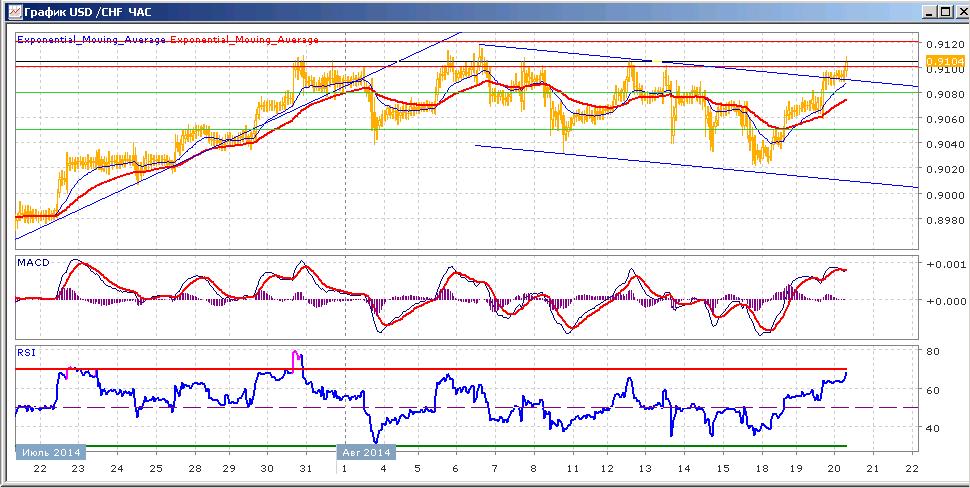This screenshot has height=488, width=970.
Task: Click date axis label 23
Action: (x=79, y=469)
